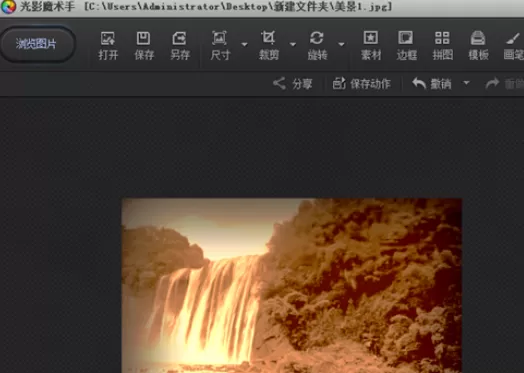Save the picture with 保存
Image resolution: width=524 pixels, height=373 pixels.
point(144,46)
